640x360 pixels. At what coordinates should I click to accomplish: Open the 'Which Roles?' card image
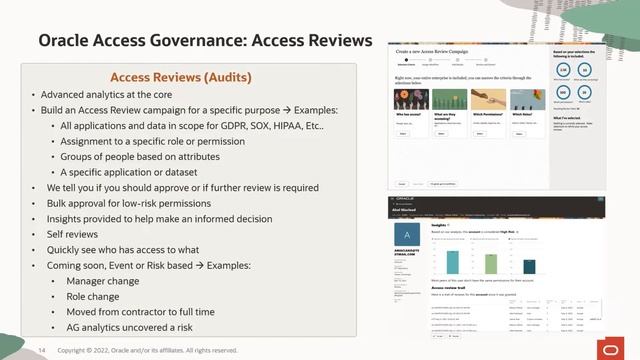click(x=527, y=99)
